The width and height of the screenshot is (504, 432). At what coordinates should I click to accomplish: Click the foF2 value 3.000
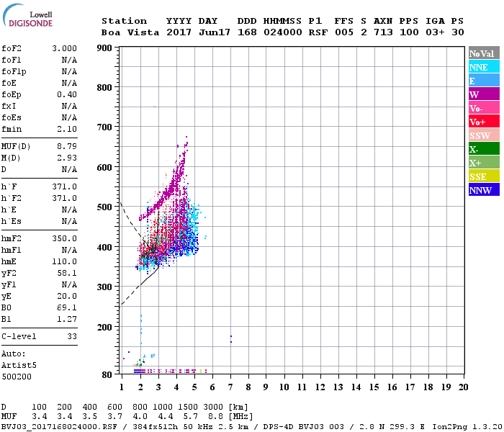(64, 48)
